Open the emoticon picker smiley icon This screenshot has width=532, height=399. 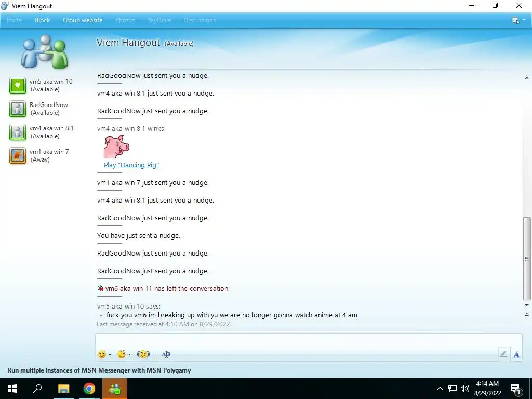(x=102, y=354)
